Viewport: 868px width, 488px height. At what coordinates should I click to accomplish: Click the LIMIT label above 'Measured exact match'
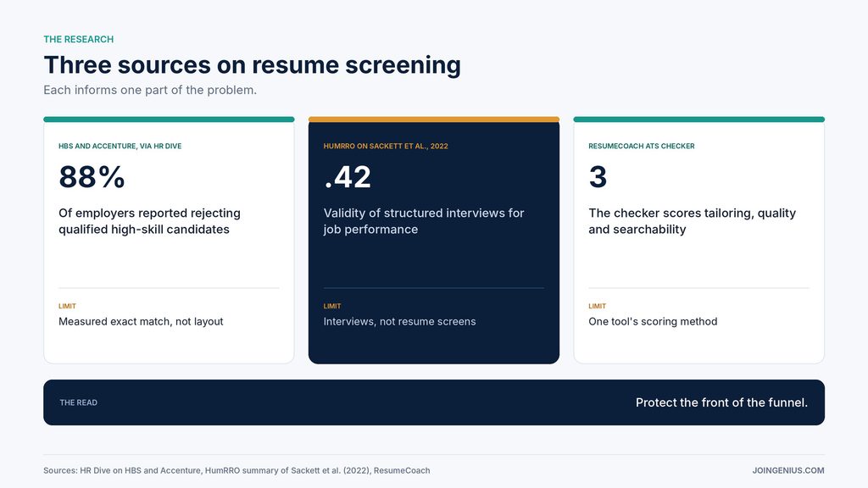68,306
